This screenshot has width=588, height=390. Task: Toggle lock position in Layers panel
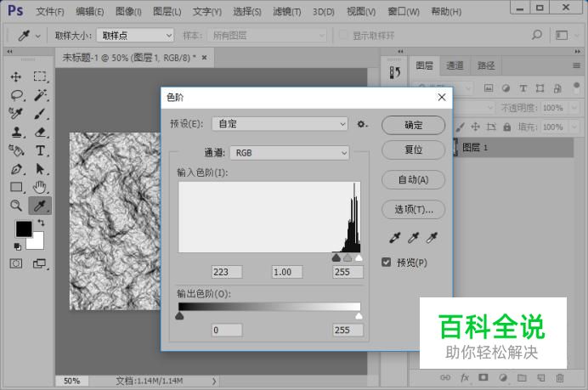tap(476, 127)
